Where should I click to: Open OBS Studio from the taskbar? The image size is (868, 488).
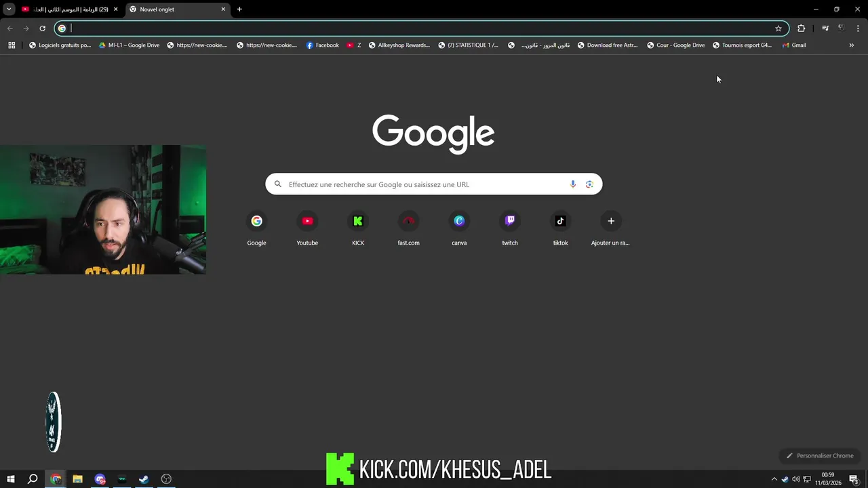166,479
